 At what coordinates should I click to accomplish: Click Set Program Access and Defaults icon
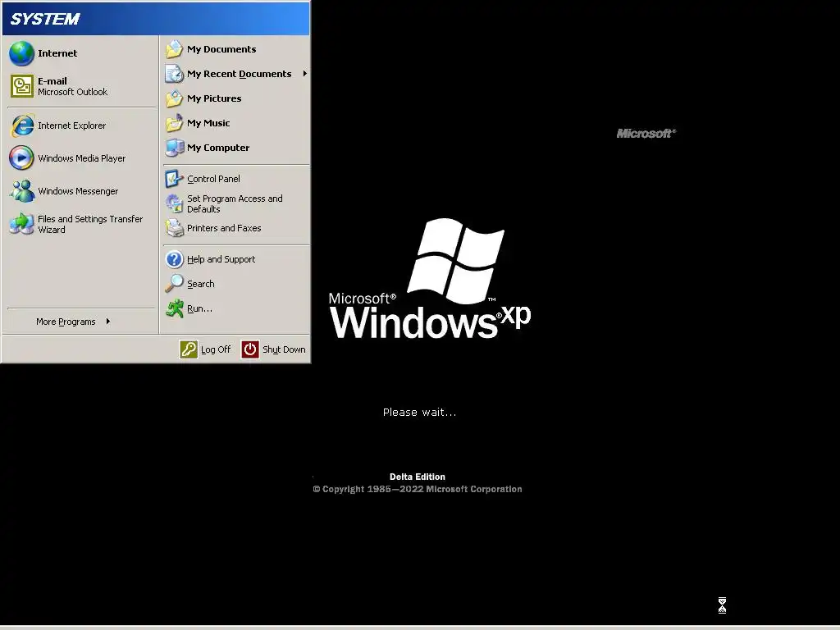[x=174, y=203]
